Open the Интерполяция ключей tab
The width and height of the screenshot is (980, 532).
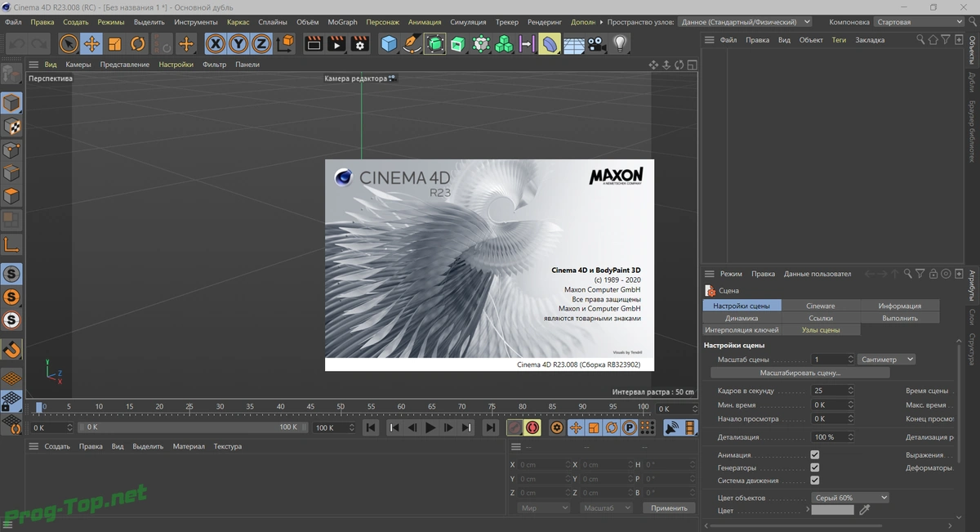point(742,330)
